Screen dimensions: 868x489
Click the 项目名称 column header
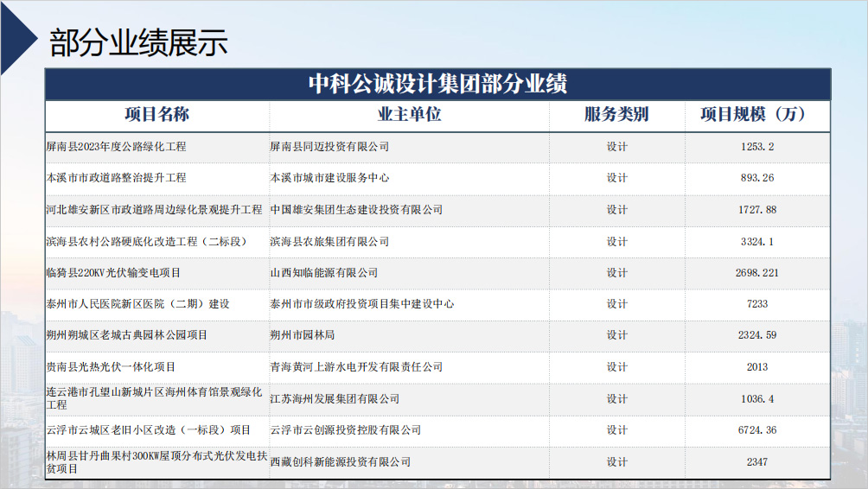(x=156, y=115)
